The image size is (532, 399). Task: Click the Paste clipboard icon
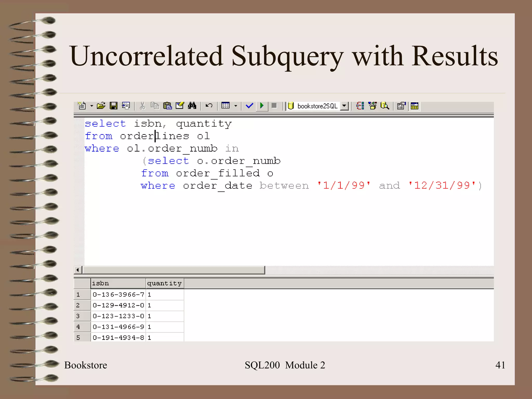[x=167, y=106]
